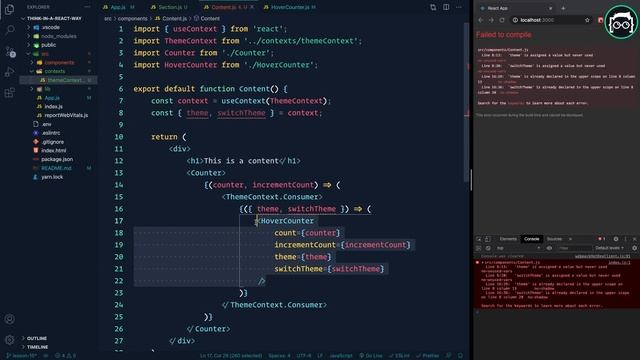The image size is (640, 360).
Task: Open the Accounts menu in the activity bar
Action: click(9, 319)
